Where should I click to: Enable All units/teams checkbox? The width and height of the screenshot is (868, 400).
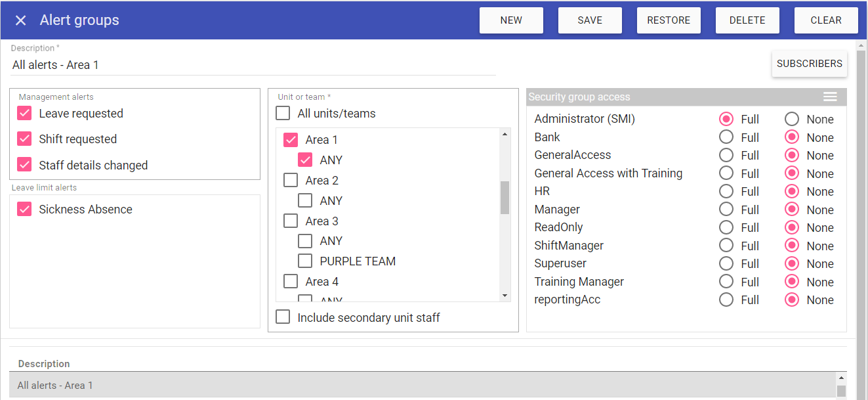[283, 114]
